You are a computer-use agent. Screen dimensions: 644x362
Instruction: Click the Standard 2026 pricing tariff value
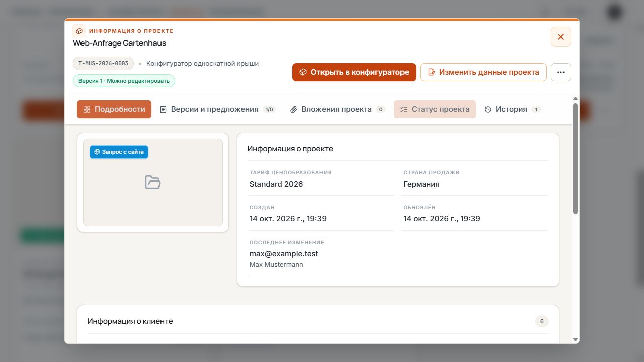coord(276,184)
